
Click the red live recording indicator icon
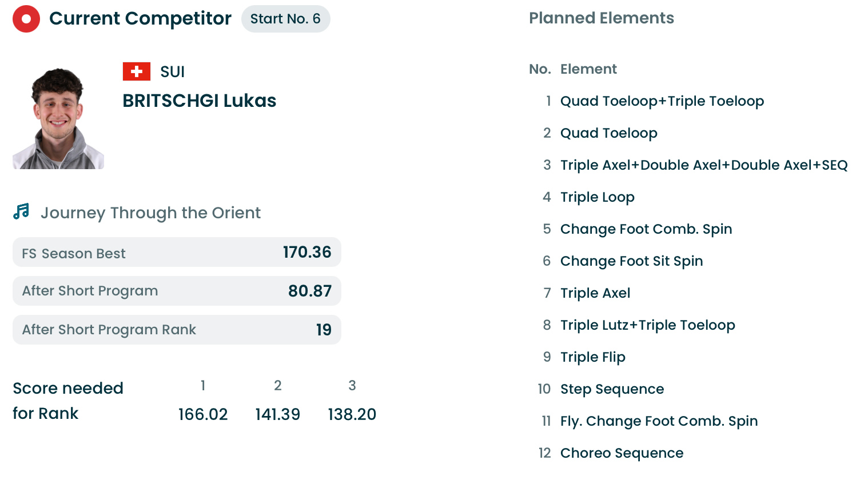(x=26, y=19)
